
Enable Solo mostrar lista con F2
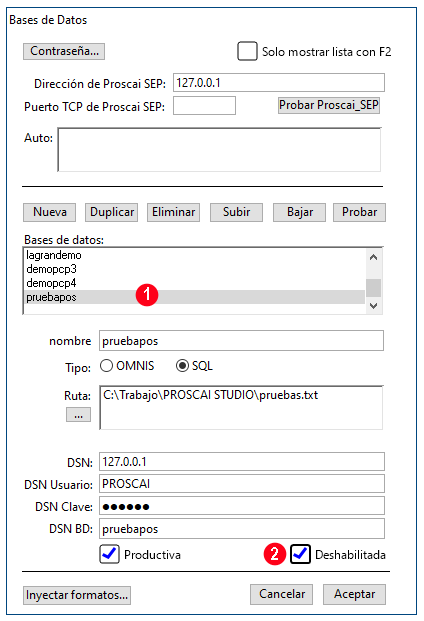(x=247, y=51)
